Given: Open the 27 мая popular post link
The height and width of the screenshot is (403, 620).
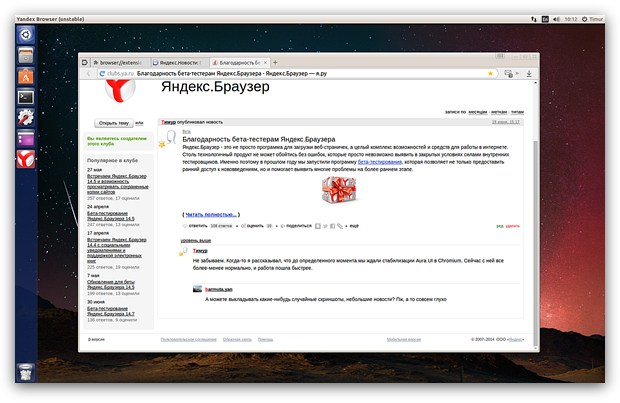Looking at the screenshot, I should pos(117,184).
